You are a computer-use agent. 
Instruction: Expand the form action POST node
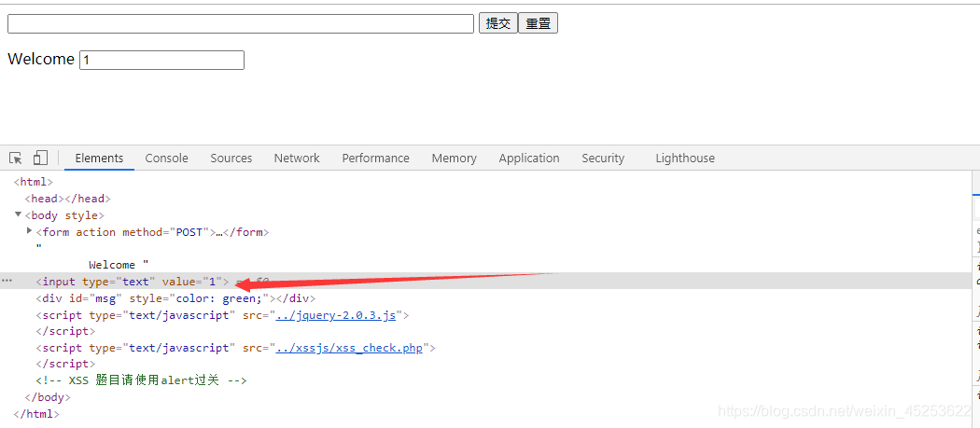click(29, 230)
